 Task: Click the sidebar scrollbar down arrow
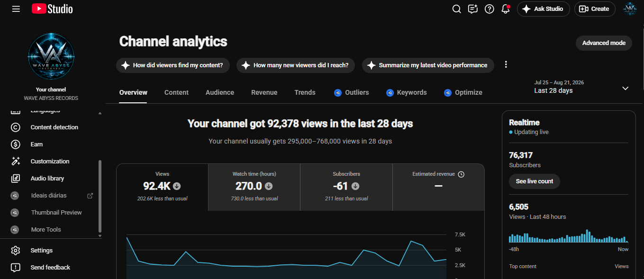[100, 235]
